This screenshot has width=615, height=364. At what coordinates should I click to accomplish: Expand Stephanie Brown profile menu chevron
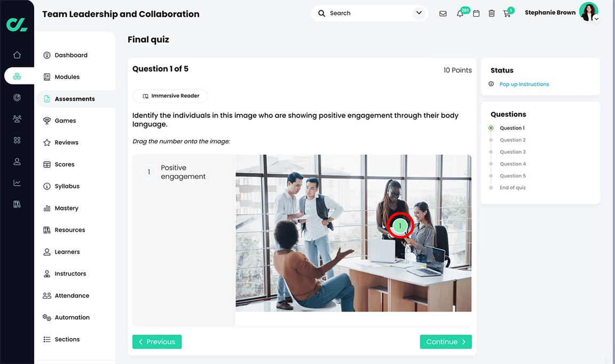[x=596, y=19]
